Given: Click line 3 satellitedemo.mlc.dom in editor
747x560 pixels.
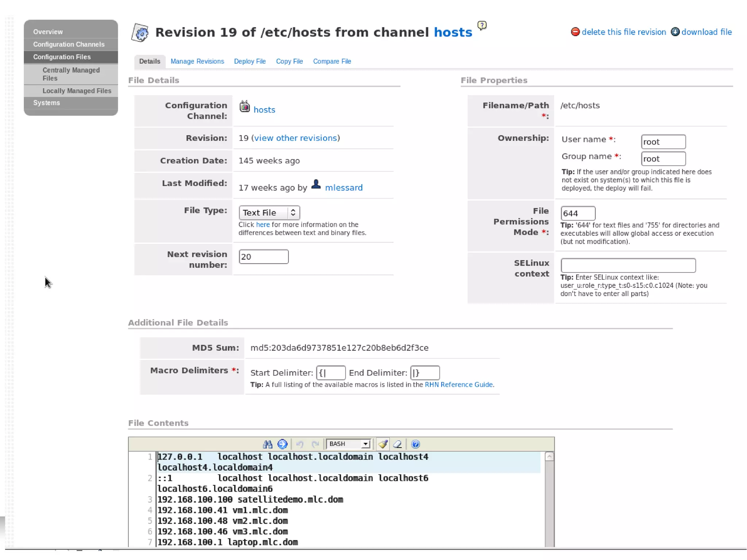Looking at the screenshot, I should (250, 499).
